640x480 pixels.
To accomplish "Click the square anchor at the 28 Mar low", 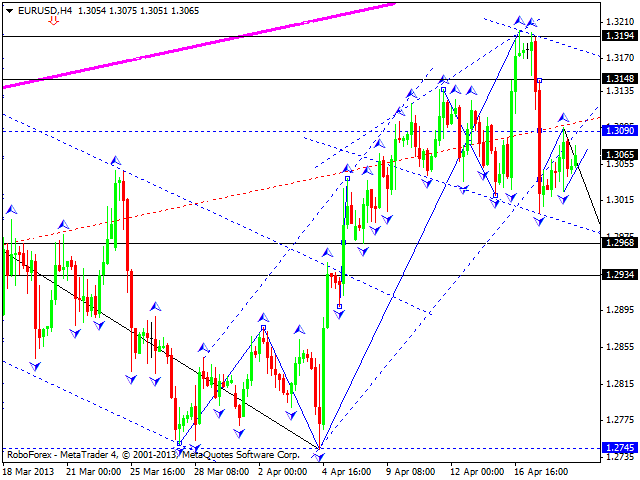I will (x=179, y=442).
